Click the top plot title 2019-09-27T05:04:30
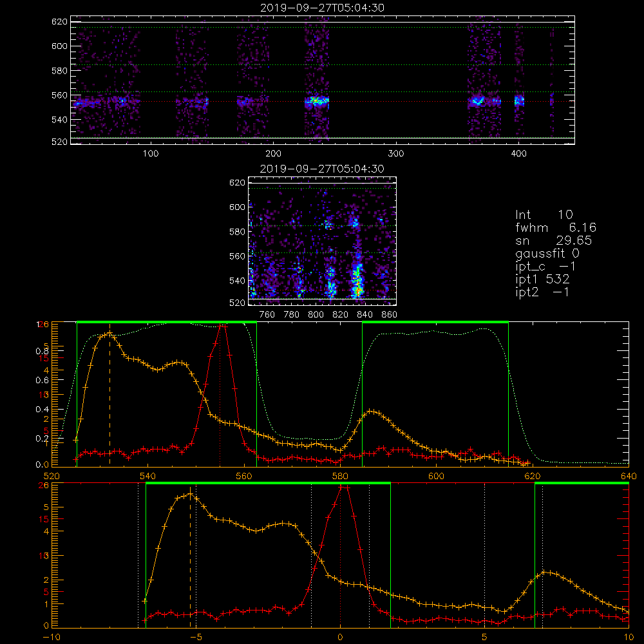This screenshot has height=644, width=644. pyautogui.click(x=323, y=8)
